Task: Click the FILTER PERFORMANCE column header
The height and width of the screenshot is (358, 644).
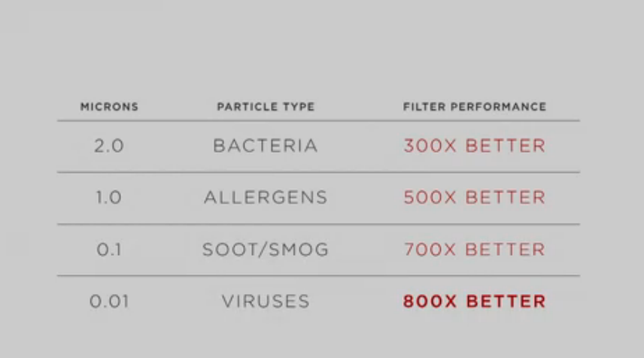Action: [x=475, y=107]
